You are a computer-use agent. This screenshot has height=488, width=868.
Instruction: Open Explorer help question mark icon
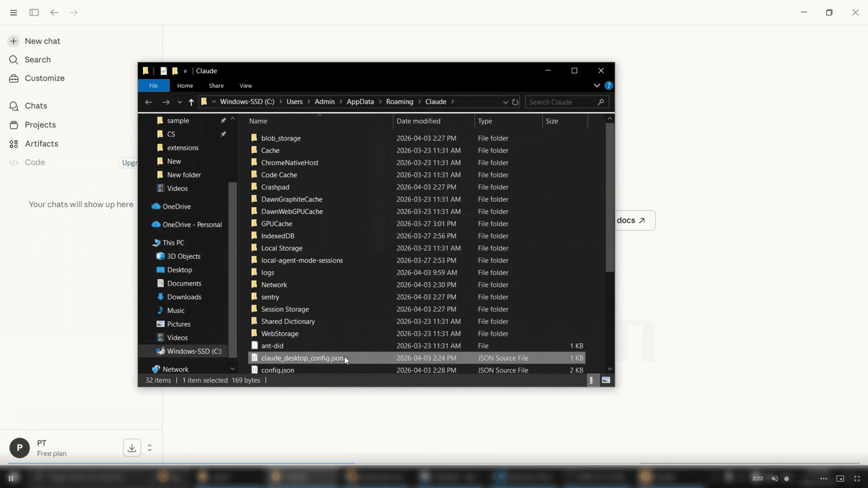point(609,85)
